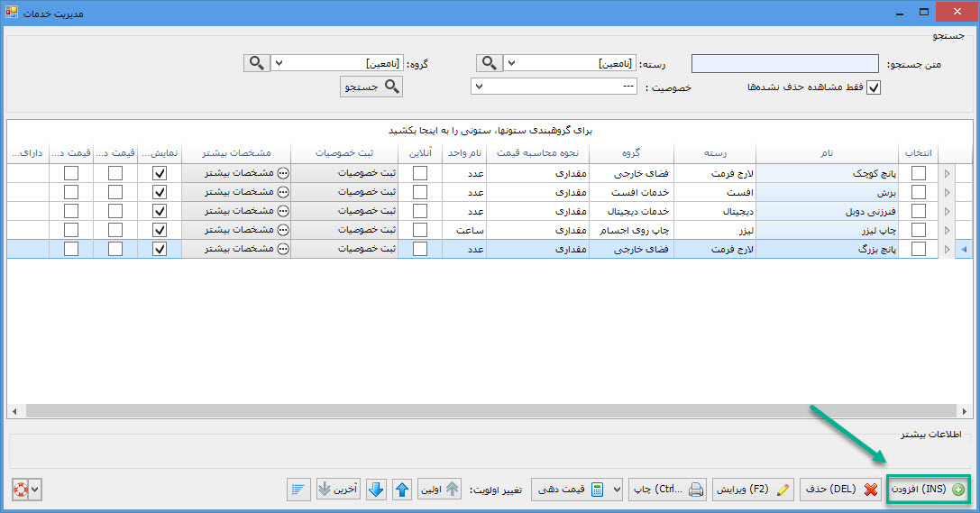Screen dimensions: 980x513
Task: Toggle نمایش checkbox in برش row
Action: coord(160,192)
